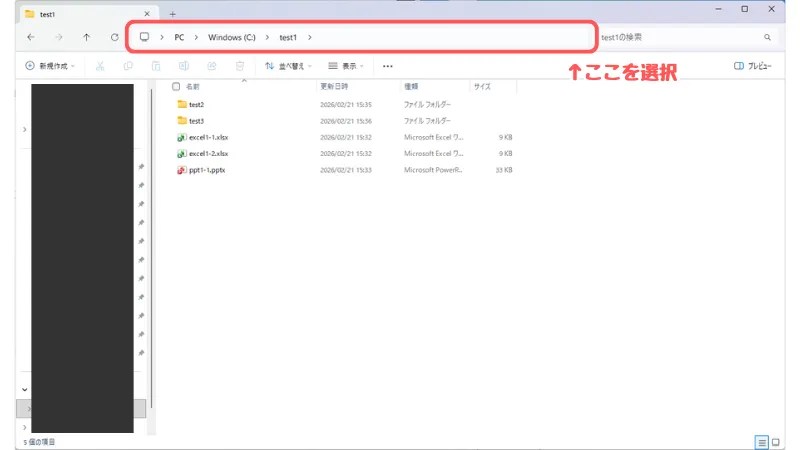Viewport: 800px width, 450px height.
Task: Click the Rename icon in toolbar
Action: click(x=184, y=66)
